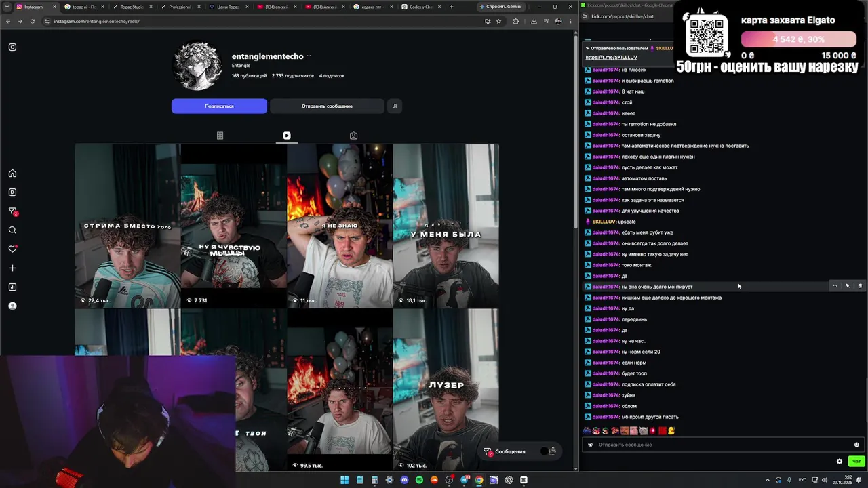The height and width of the screenshot is (488, 868).
Task: Click 4 подписок following count
Action: coord(332,76)
